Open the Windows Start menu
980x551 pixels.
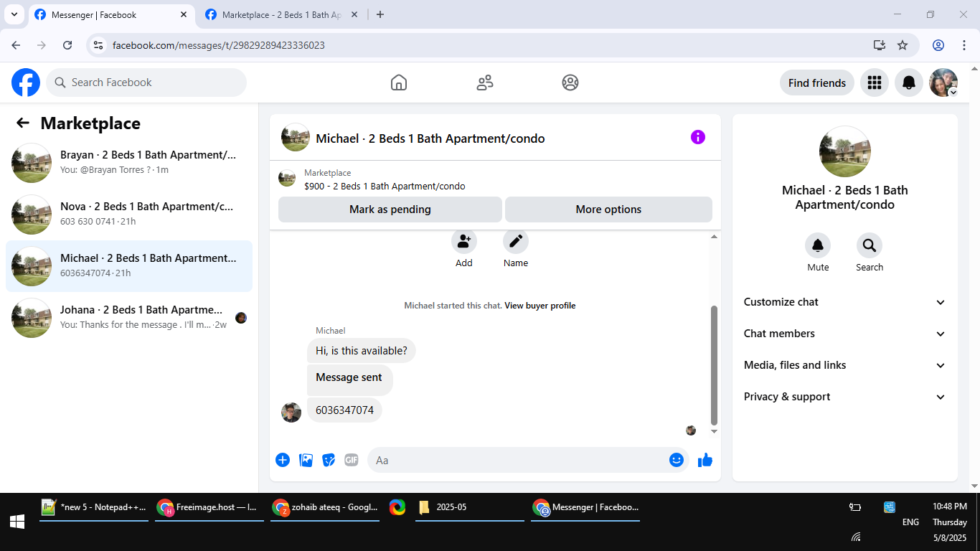(17, 522)
